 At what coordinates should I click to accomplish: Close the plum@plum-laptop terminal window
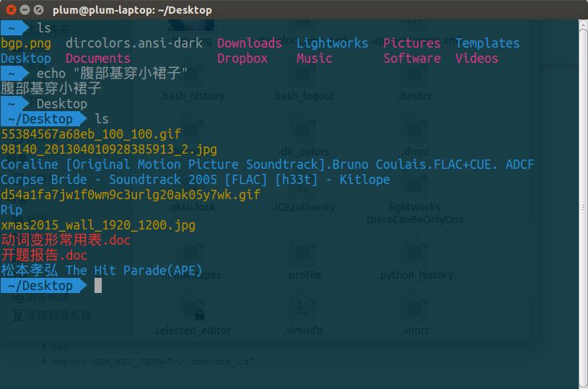point(12,10)
